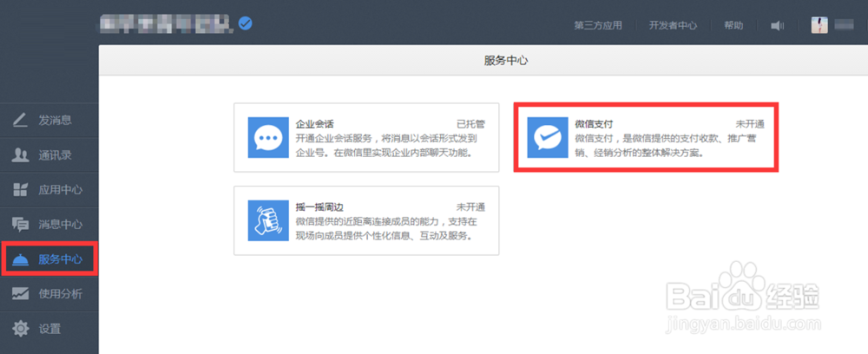This screenshot has height=354, width=868.
Task: Go to 应用中心 in the sidebar
Action: [49, 190]
